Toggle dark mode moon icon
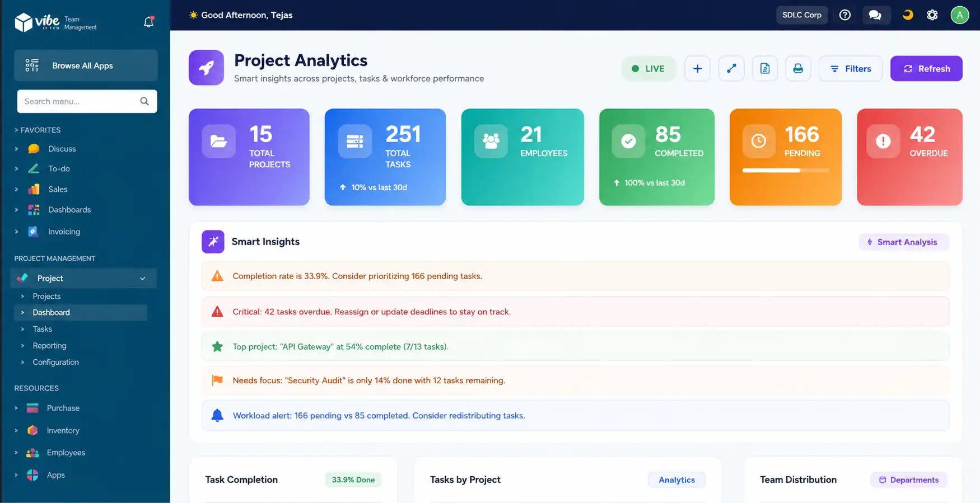 (908, 15)
